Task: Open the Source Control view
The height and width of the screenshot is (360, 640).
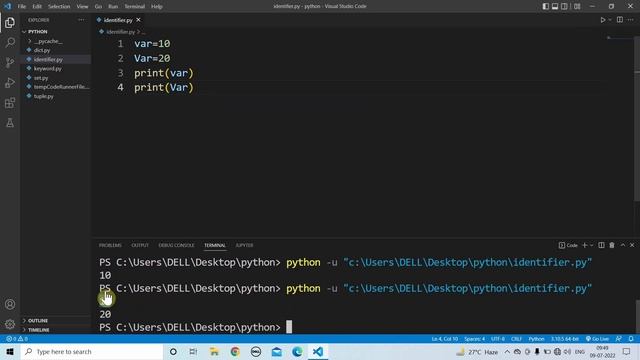Action: pyautogui.click(x=10, y=62)
